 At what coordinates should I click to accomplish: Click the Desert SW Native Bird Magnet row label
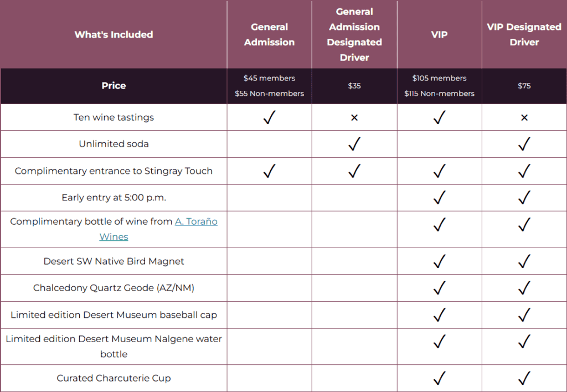point(114,261)
